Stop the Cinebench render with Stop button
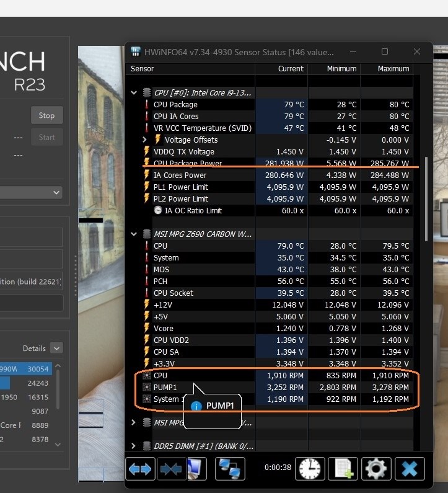This screenshot has height=493, width=448. [x=47, y=115]
